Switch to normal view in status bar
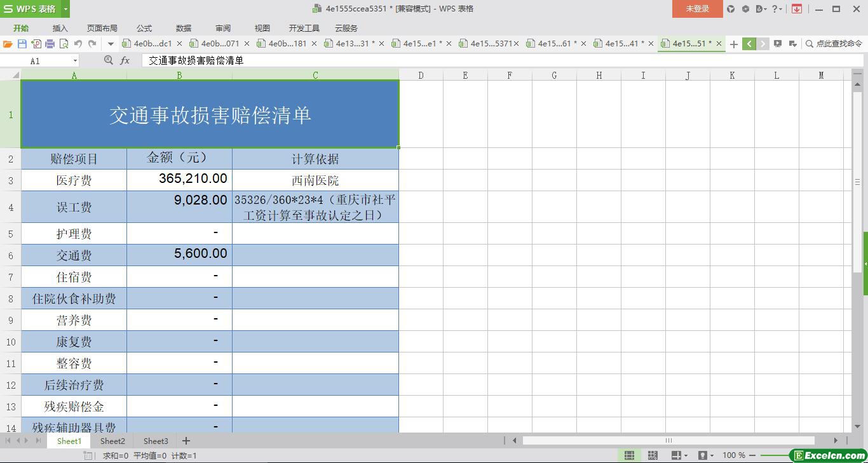The width and height of the screenshot is (868, 463). 629,455
